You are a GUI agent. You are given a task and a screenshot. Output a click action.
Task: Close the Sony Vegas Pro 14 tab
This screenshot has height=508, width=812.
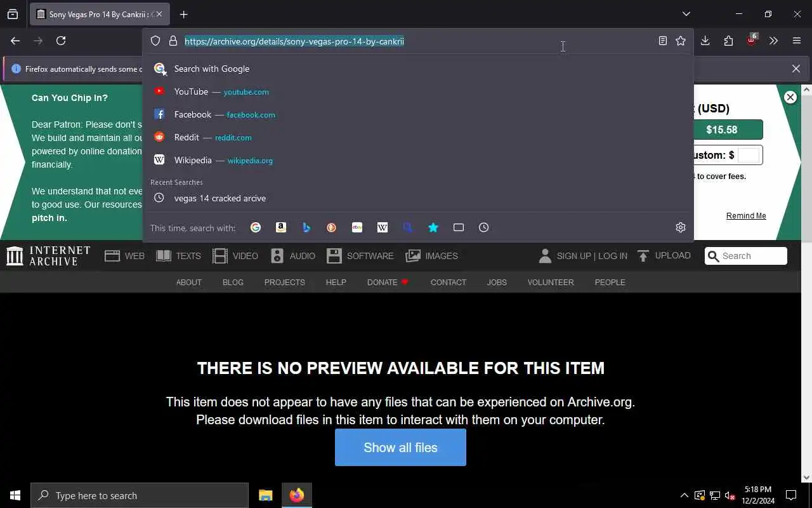pyautogui.click(x=159, y=14)
